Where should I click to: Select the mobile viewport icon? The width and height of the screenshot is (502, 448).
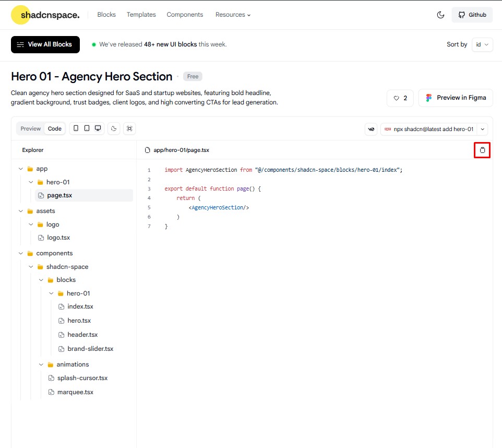(x=76, y=128)
